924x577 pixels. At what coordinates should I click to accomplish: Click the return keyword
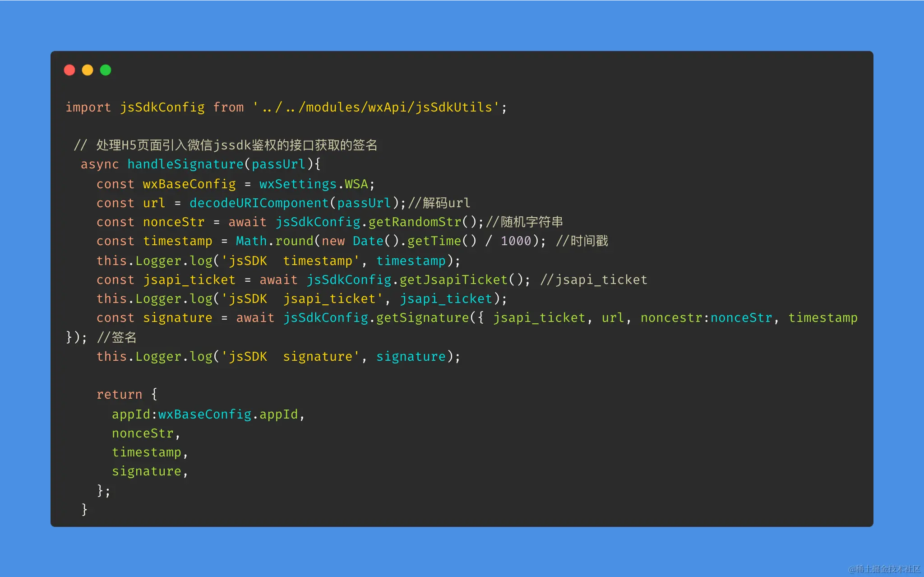point(120,395)
